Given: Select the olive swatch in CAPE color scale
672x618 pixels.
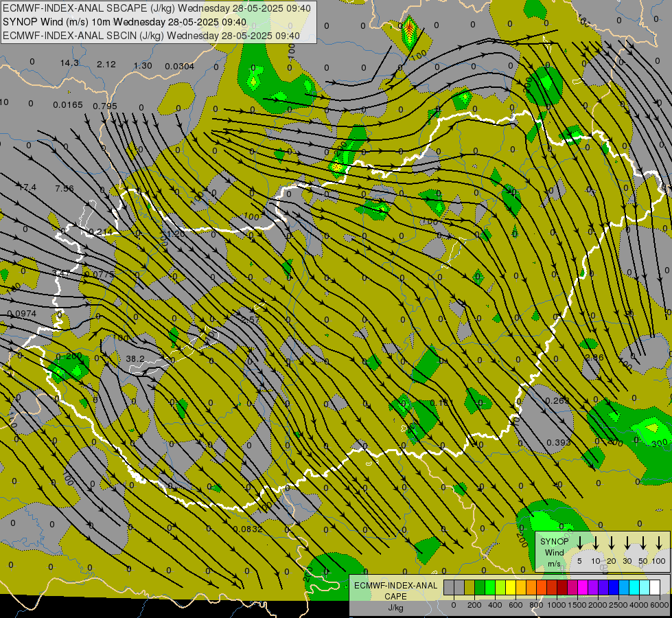Looking at the screenshot, I should pyautogui.click(x=470, y=587).
